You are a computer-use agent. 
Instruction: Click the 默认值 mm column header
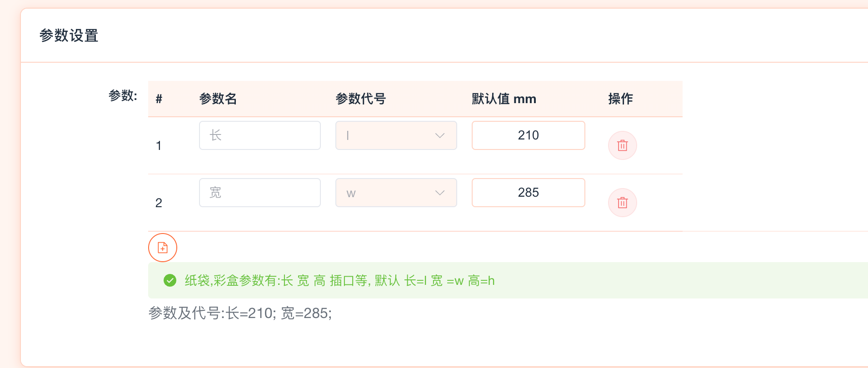coord(504,99)
